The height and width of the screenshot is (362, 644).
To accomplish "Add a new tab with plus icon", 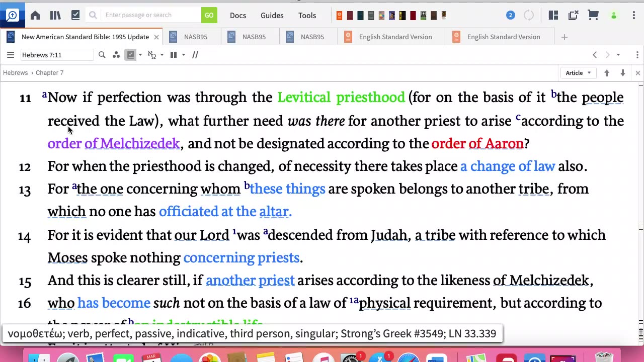I will pos(565,37).
